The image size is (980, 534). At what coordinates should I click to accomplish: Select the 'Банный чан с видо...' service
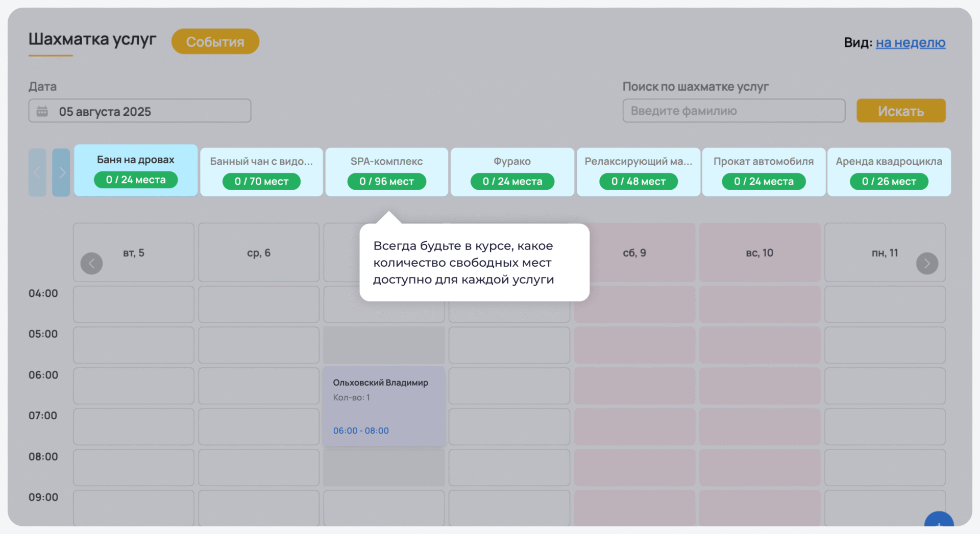tap(261, 172)
